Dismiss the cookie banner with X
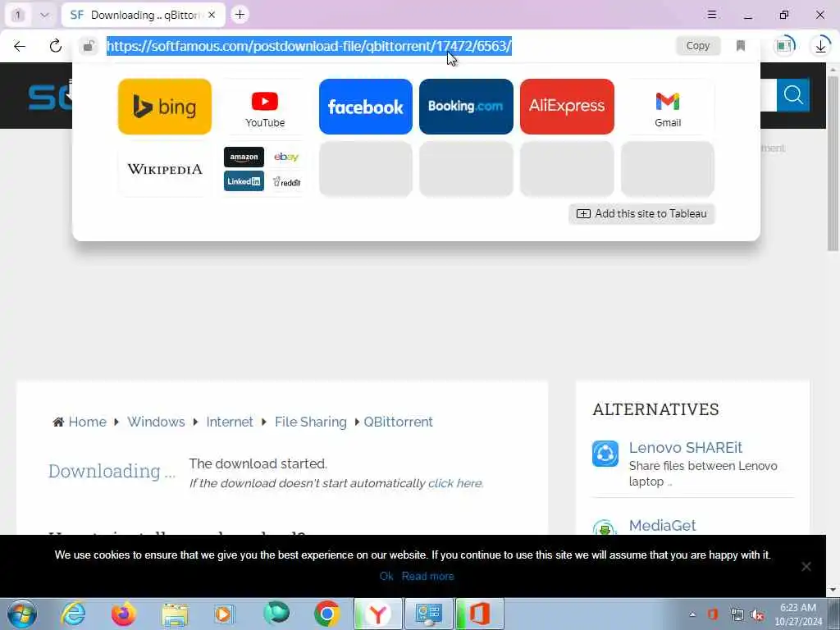 pos(806,566)
